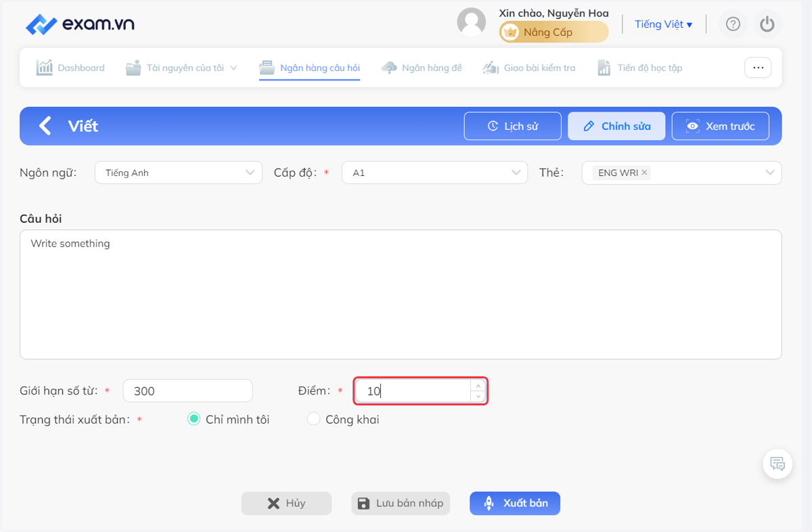Click the three-dots more menu button

pyautogui.click(x=758, y=68)
